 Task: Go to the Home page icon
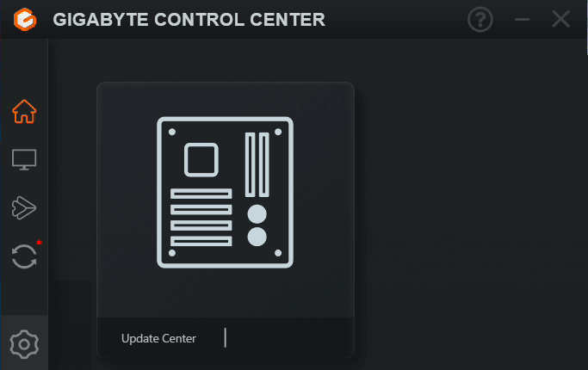coord(24,111)
